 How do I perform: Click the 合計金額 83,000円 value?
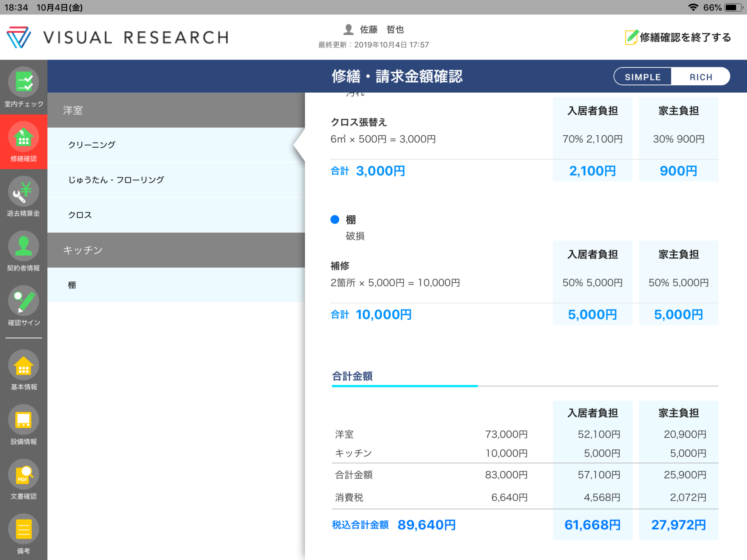[x=506, y=475]
